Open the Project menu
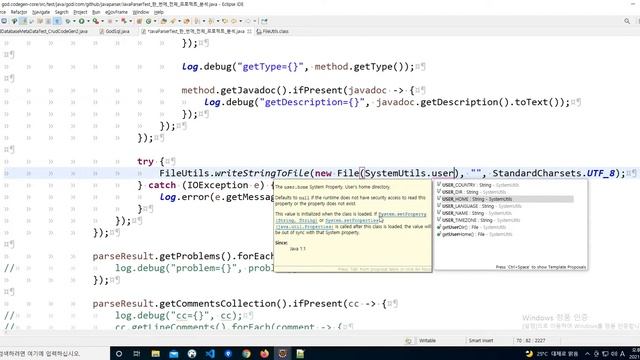Screen dimensions: 640x360 point(80,12)
